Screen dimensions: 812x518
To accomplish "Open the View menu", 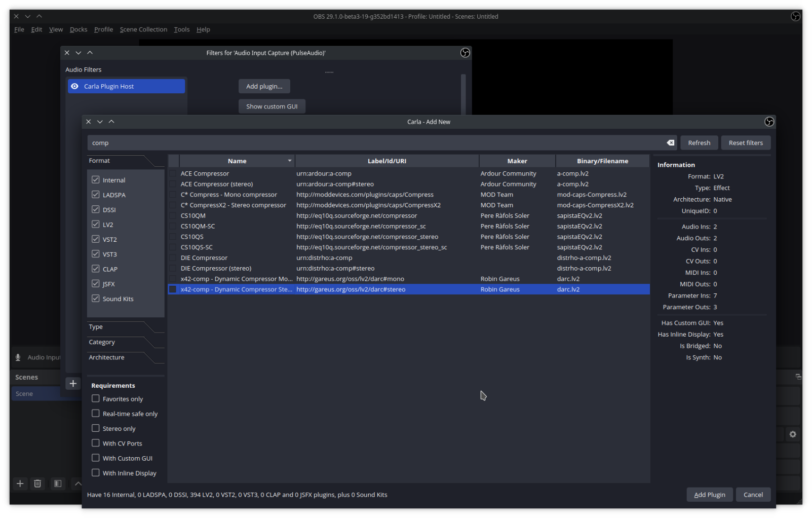I will point(56,29).
